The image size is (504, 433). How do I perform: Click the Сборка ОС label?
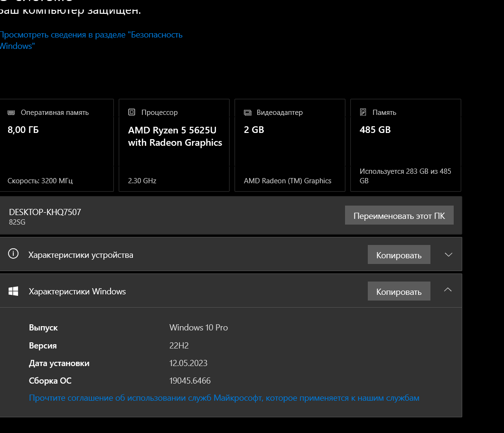coord(50,381)
